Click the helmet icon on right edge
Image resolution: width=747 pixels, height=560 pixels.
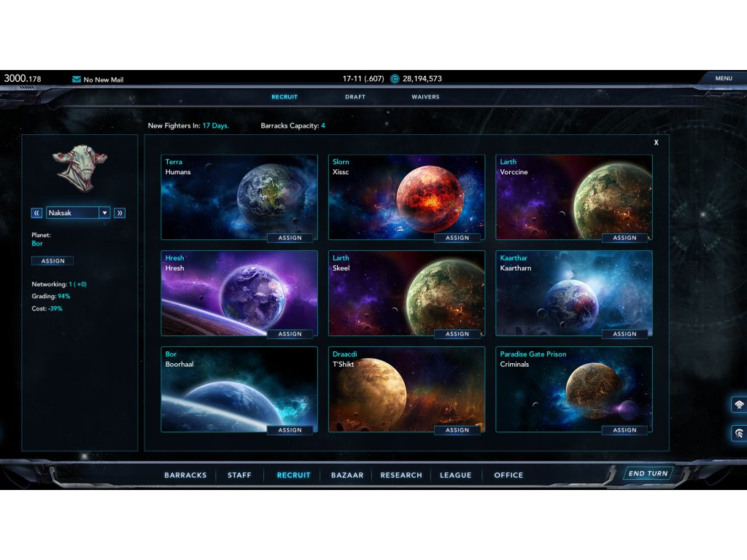pos(738,433)
